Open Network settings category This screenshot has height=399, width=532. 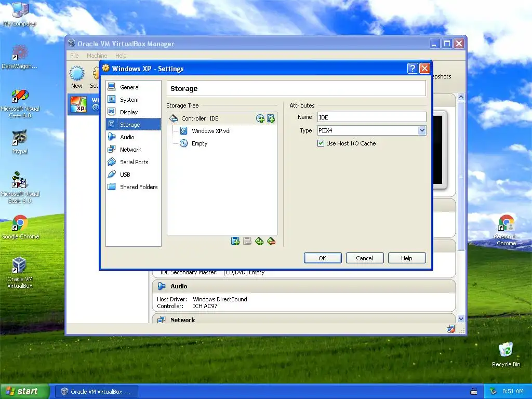click(x=134, y=150)
